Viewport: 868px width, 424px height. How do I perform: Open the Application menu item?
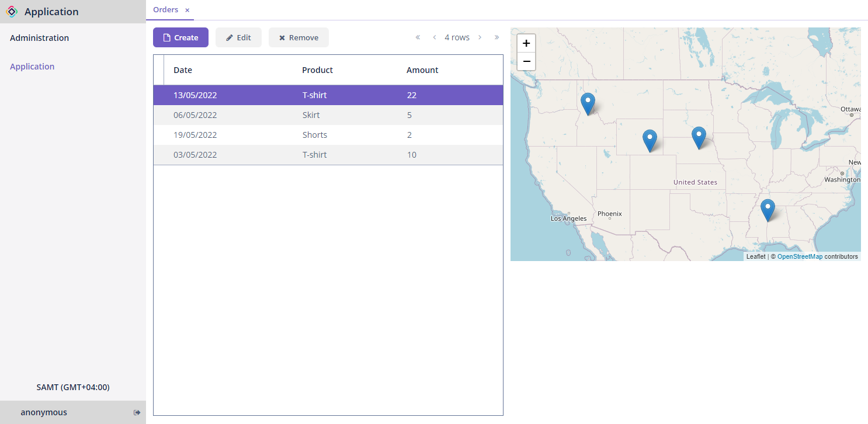32,67
